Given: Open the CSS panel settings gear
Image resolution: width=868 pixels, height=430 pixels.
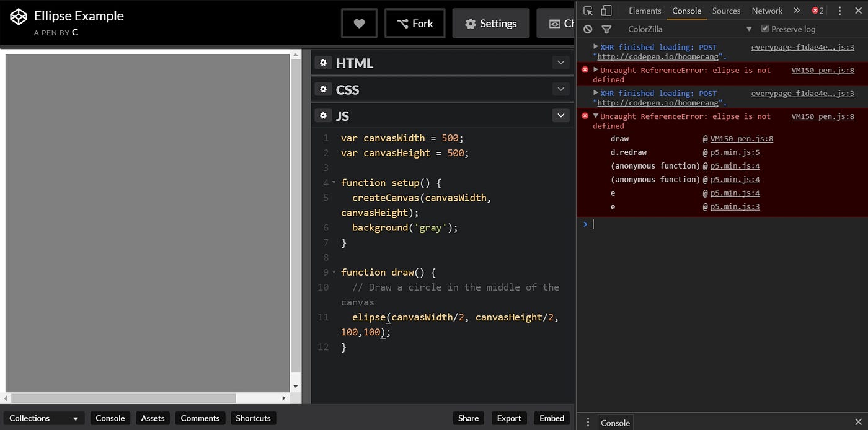Looking at the screenshot, I should point(323,89).
